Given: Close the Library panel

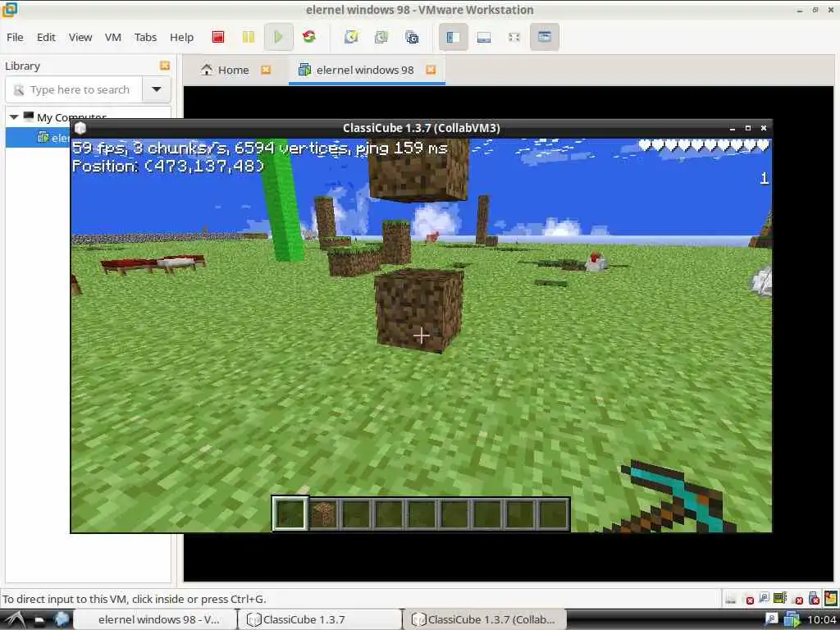Looking at the screenshot, I should (164, 66).
